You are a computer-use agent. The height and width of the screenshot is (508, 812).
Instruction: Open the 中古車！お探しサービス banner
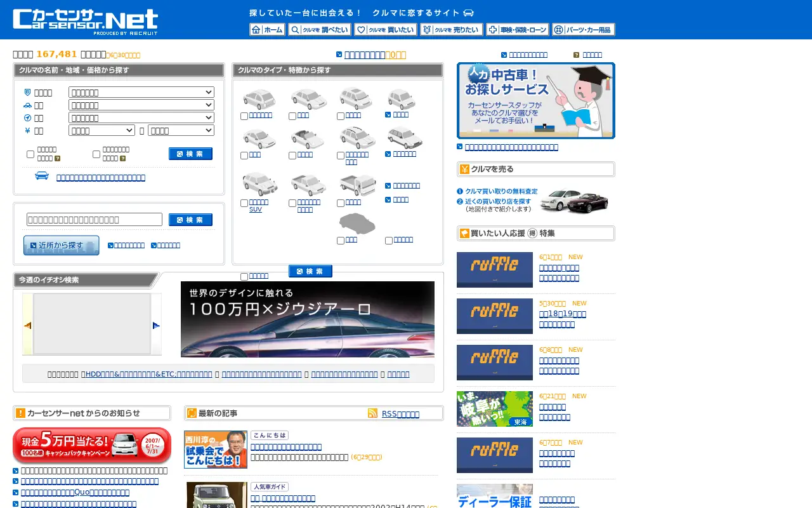(536, 100)
